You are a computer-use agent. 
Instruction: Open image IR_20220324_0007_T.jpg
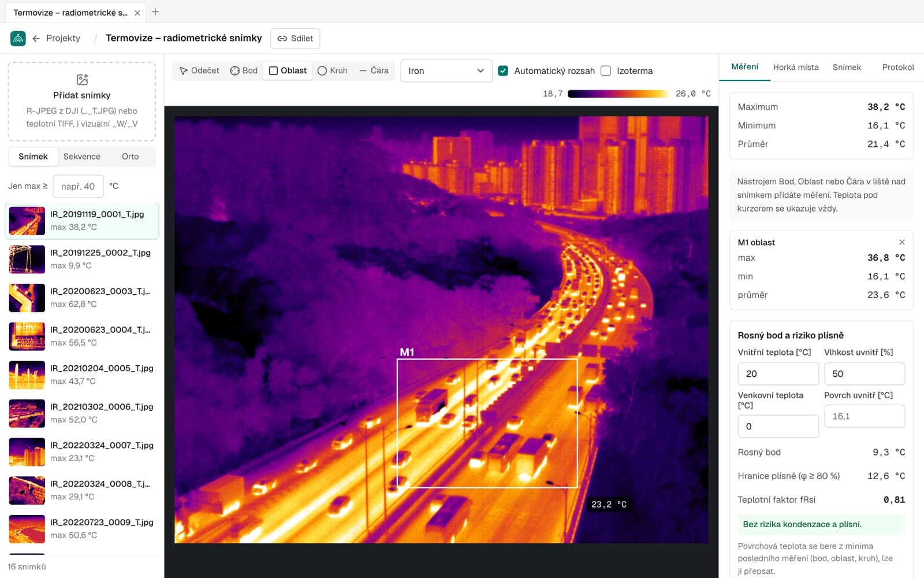(x=82, y=452)
